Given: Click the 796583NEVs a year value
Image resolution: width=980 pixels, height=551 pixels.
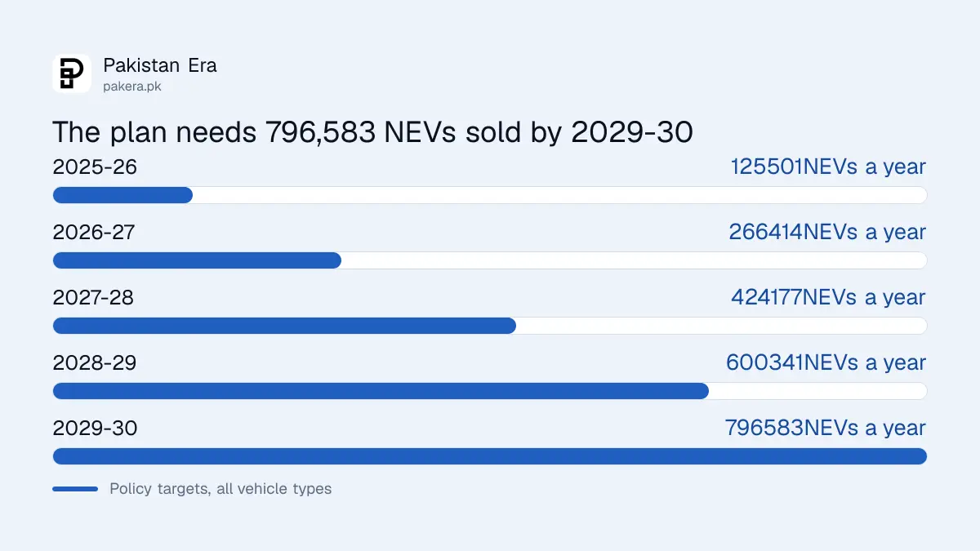Looking at the screenshot, I should 826,429.
